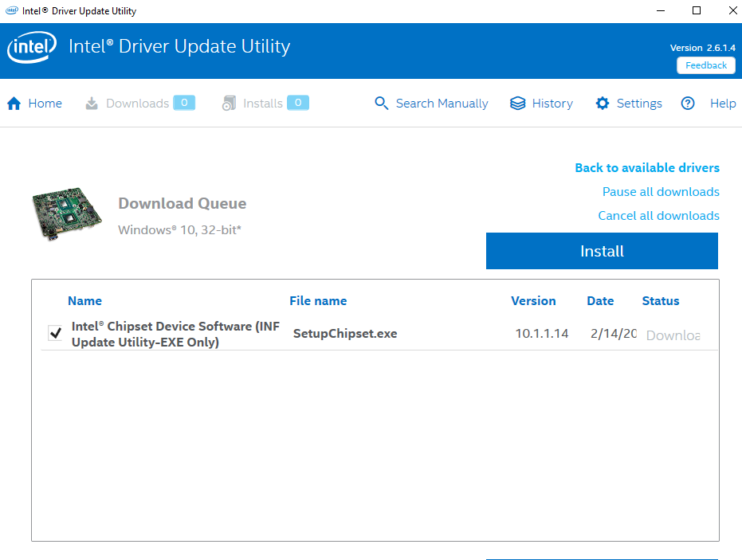Uncheck the Intel Chipset Device Software checkbox
Image resolution: width=742 pixels, height=560 pixels.
55,333
